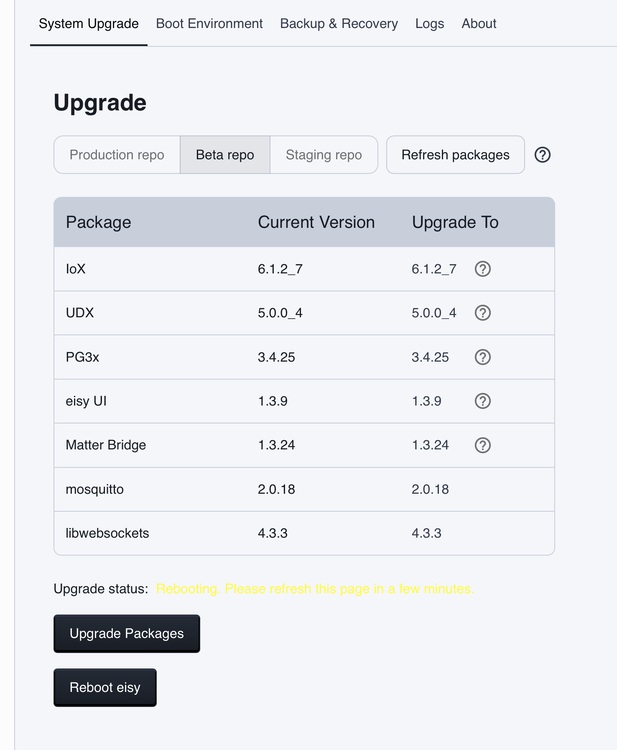Click the Upgrade Packages button
617x750 pixels.
click(x=127, y=634)
